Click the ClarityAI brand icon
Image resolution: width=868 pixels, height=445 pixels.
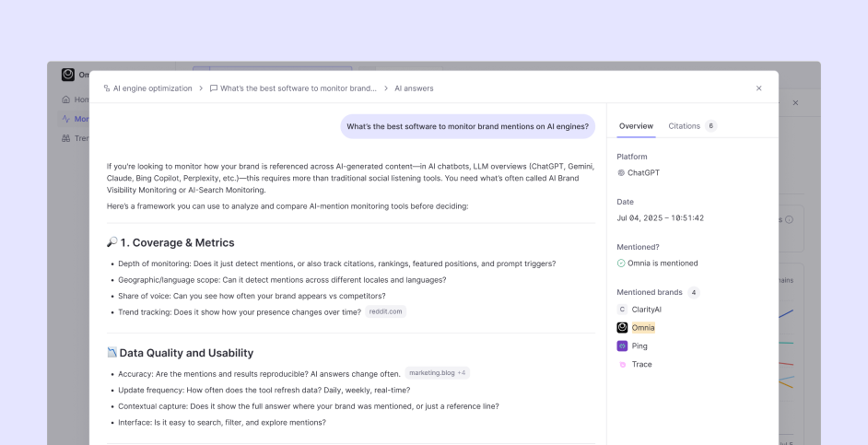tap(622, 310)
